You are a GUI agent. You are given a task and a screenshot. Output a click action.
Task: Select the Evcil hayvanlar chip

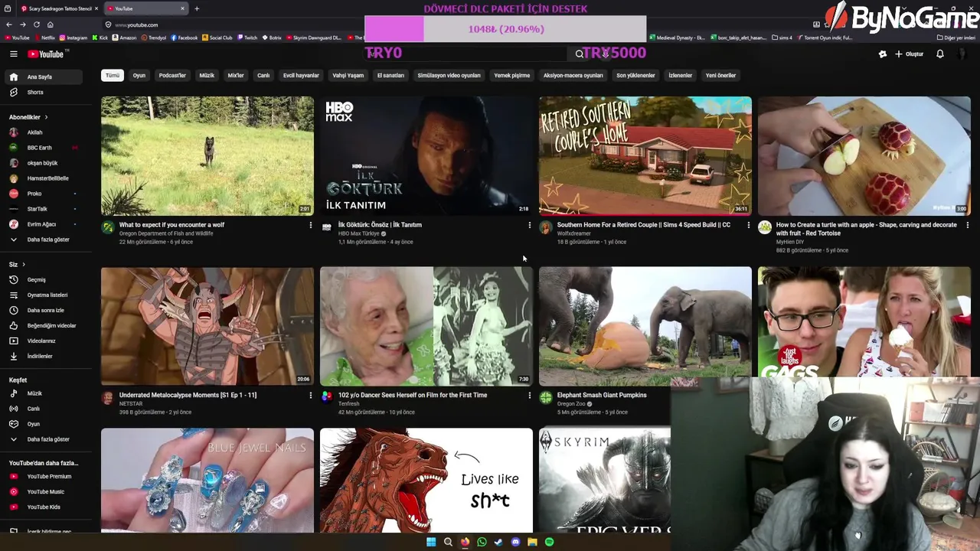[301, 75]
